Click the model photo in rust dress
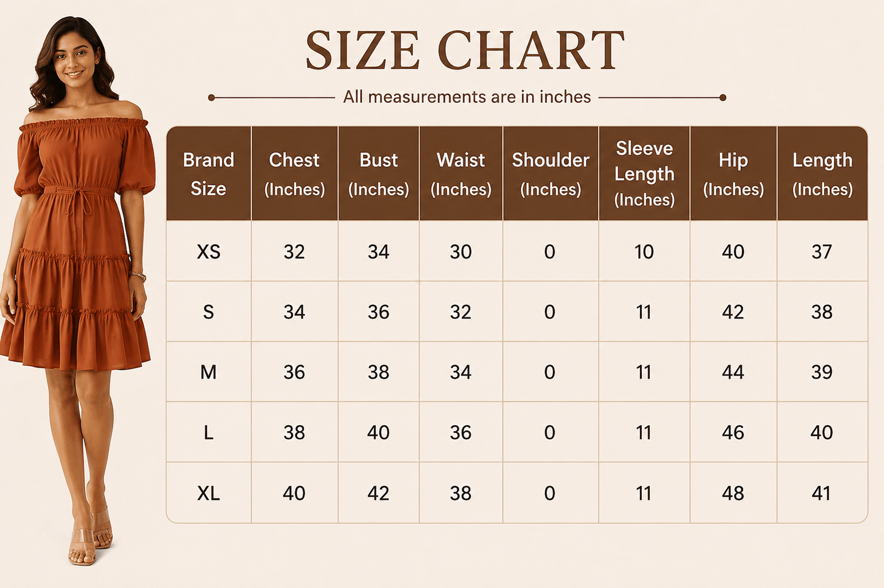Image resolution: width=884 pixels, height=588 pixels. (x=79, y=290)
